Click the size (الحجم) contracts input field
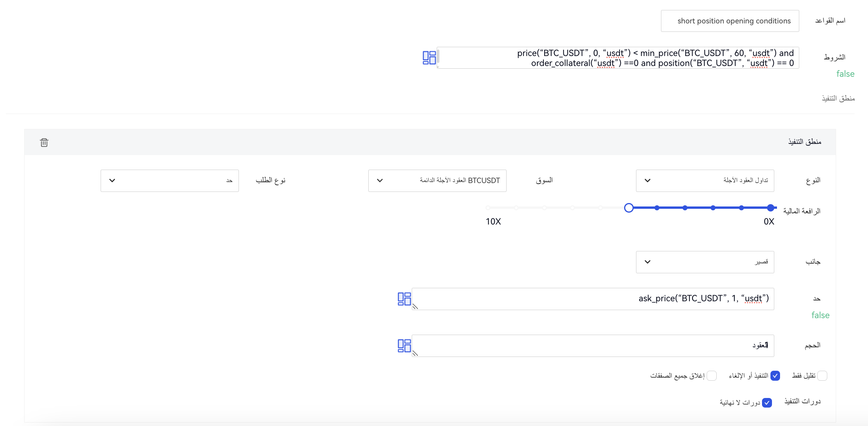 point(593,346)
